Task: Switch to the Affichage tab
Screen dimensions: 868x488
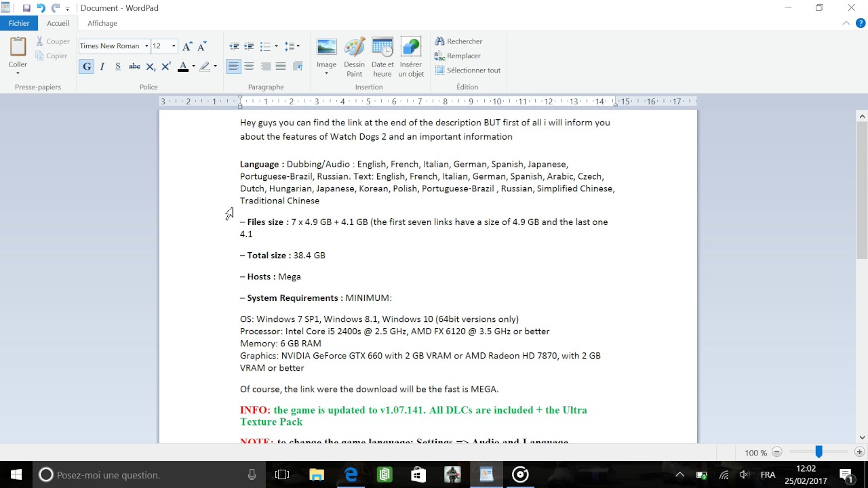Action: coord(102,23)
